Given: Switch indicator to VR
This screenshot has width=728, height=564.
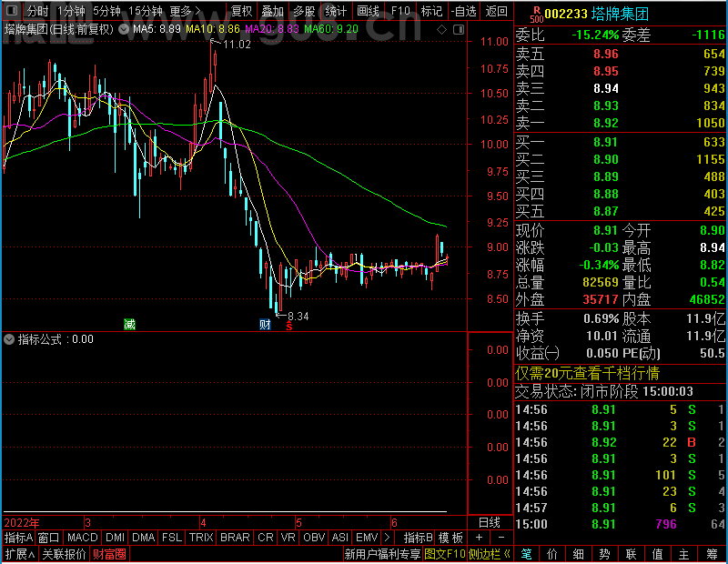Looking at the screenshot, I should [x=288, y=538].
